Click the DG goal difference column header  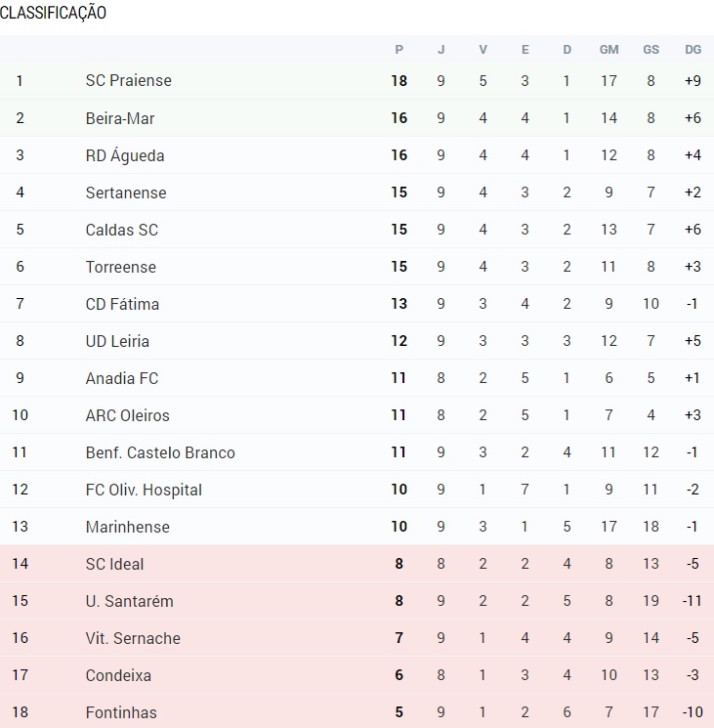pos(693,50)
